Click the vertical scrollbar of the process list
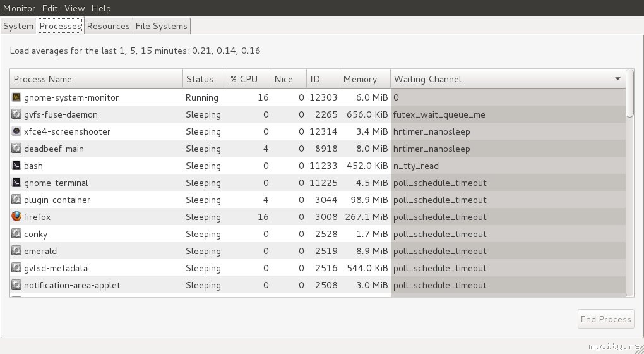This screenshot has height=354, width=644. pyautogui.click(x=629, y=190)
